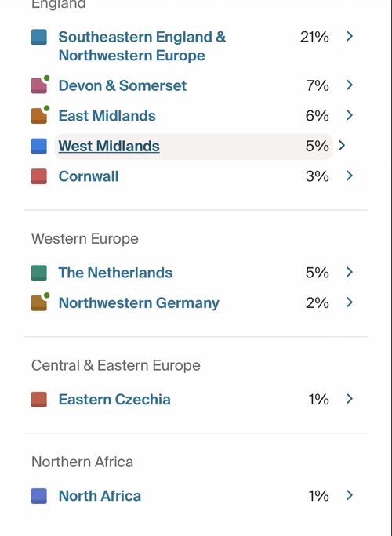The width and height of the screenshot is (392, 536).
Task: Click the red Cornwall region icon
Action: point(39,176)
